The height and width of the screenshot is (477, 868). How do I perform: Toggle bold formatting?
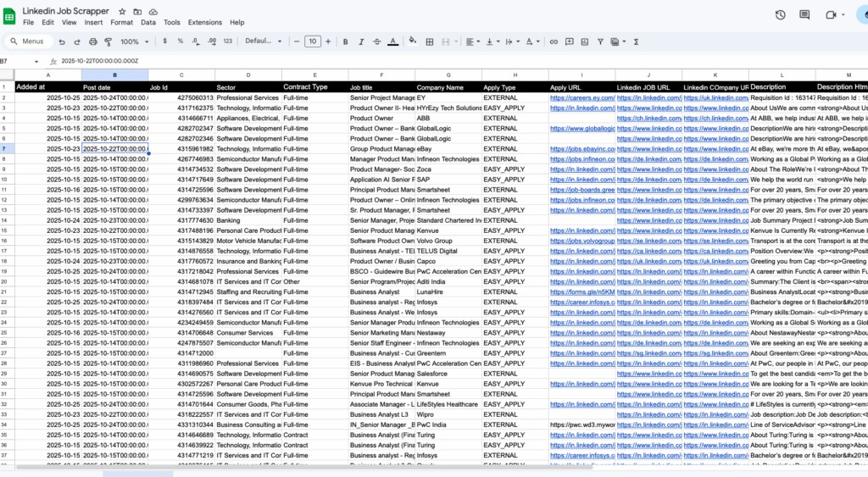pyautogui.click(x=346, y=42)
